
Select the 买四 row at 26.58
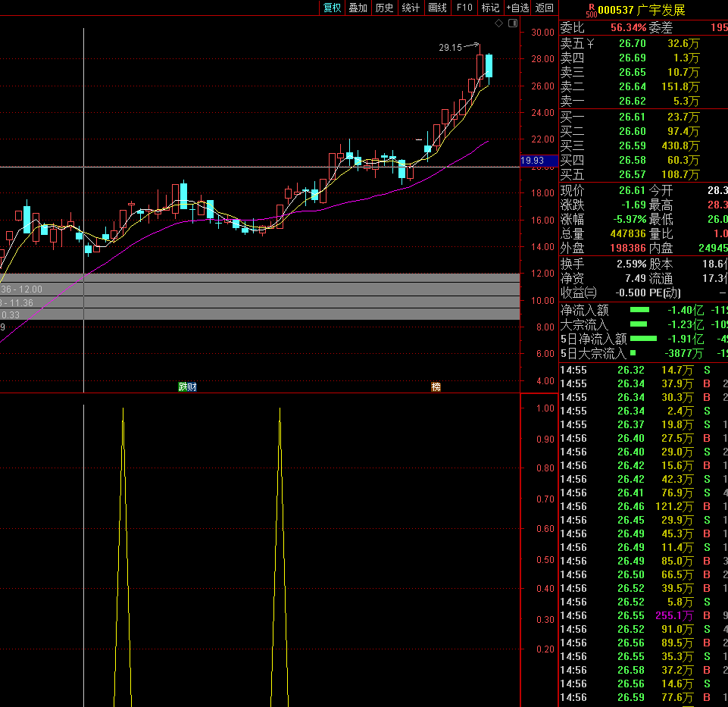tap(643, 160)
